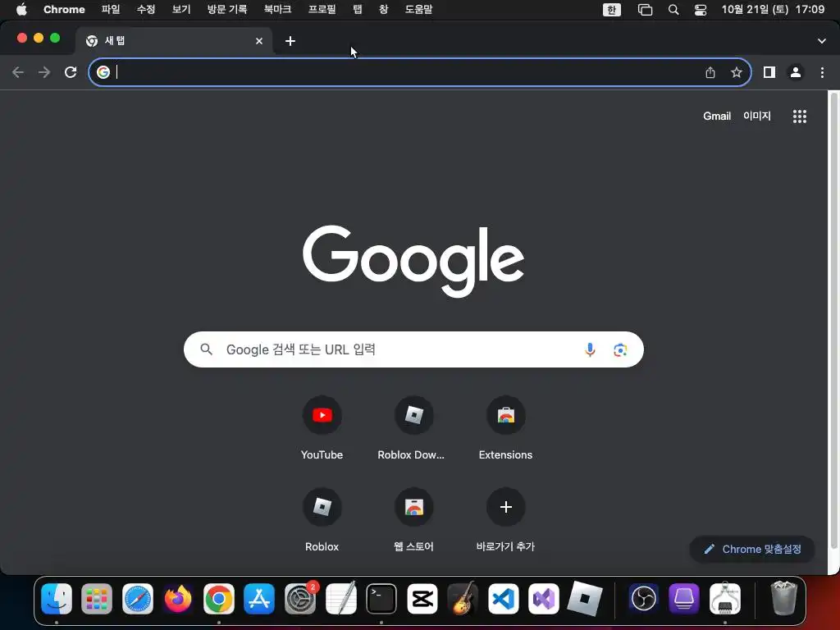Launch Firefox from the dock

tap(178, 598)
